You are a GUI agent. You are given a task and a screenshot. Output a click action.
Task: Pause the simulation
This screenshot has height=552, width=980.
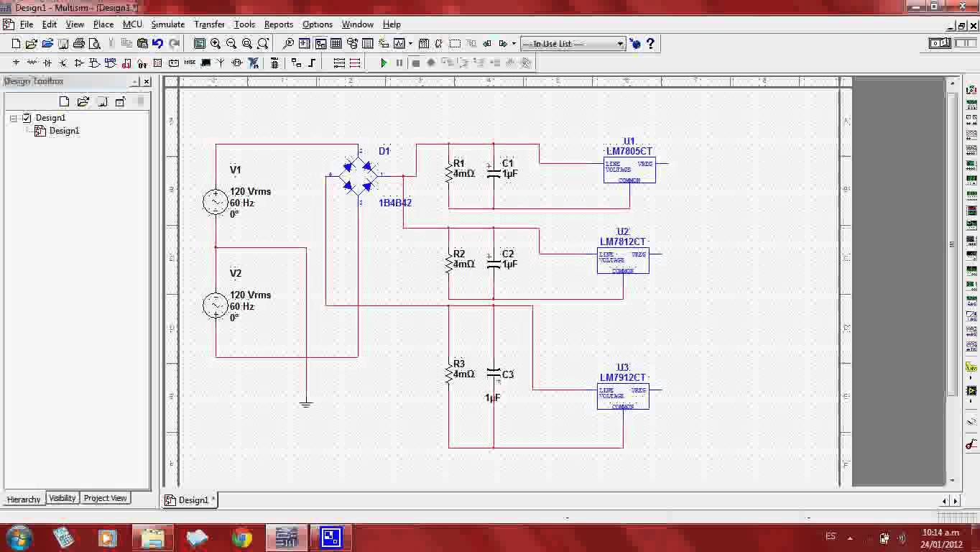[399, 63]
